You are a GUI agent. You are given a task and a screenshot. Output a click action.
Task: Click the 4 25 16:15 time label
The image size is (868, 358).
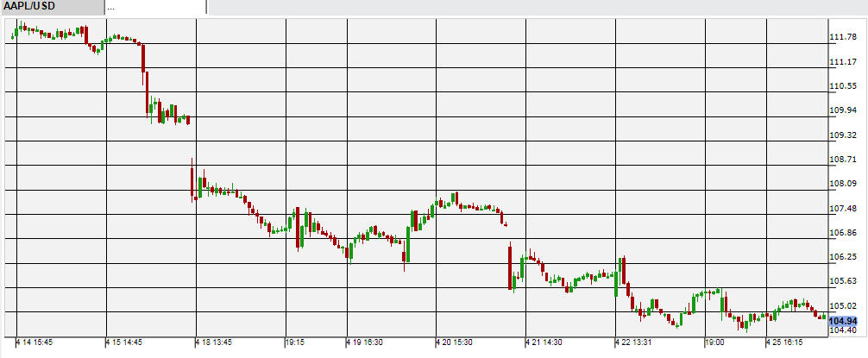tap(785, 342)
